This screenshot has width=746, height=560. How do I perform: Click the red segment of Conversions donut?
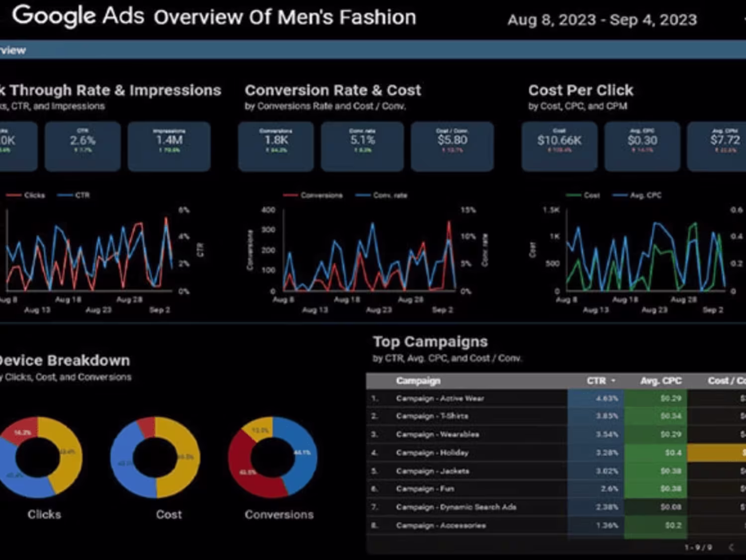pos(242,463)
